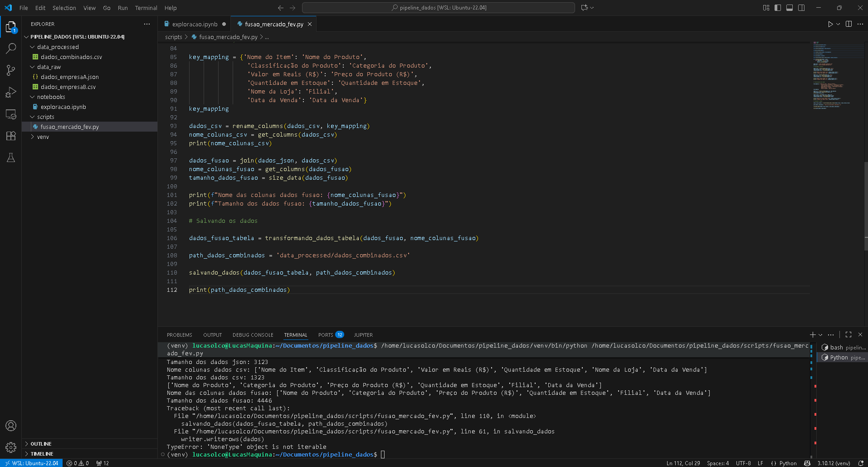Click Ln 112, Col 29 status entry
868x467 pixels.
tap(683, 463)
